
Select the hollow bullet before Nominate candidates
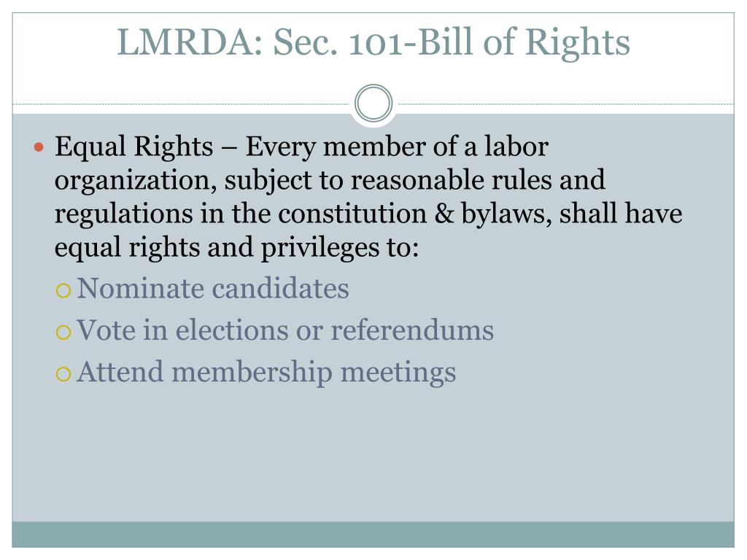tap(63, 290)
